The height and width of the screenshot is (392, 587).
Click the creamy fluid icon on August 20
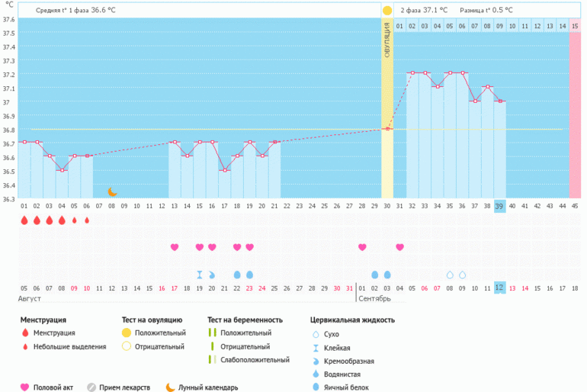(212, 275)
